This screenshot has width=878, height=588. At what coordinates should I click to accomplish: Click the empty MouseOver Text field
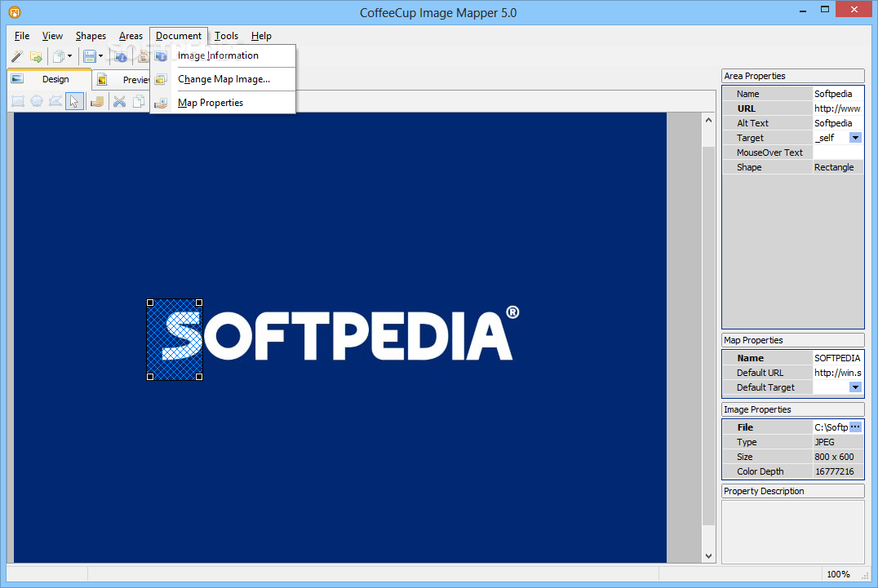838,153
